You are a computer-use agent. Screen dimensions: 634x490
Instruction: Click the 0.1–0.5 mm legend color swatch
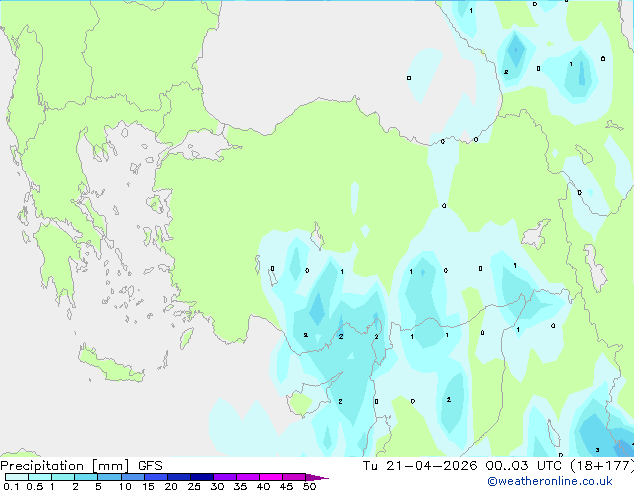click(17, 477)
